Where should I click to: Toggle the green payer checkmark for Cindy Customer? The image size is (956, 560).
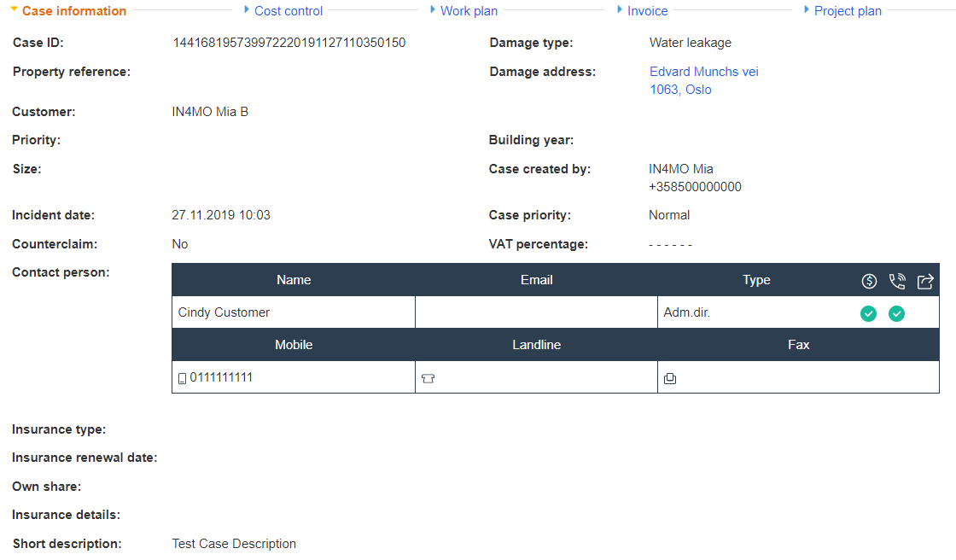tap(868, 313)
